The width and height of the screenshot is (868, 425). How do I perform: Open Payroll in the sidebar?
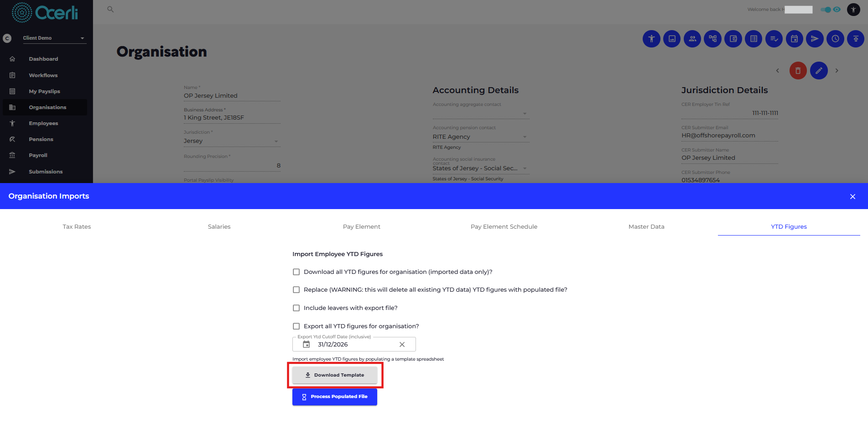(x=44, y=155)
